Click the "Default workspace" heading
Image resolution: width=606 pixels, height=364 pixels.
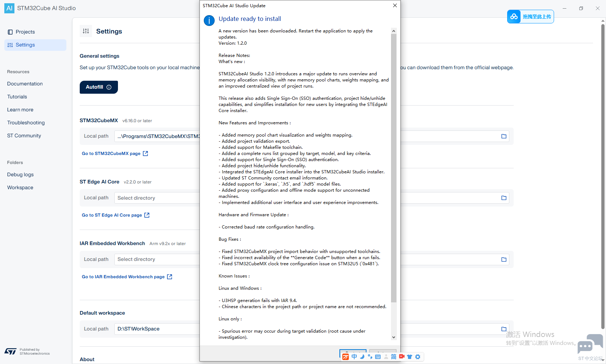102,313
